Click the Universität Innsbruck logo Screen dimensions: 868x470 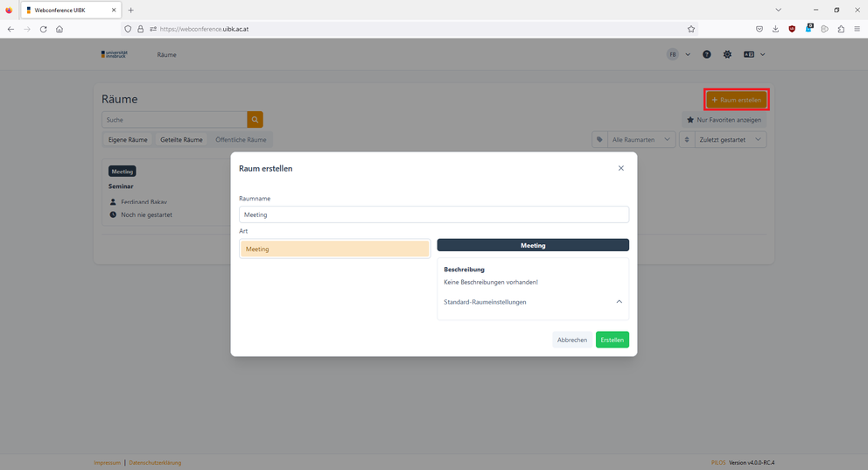tap(114, 54)
